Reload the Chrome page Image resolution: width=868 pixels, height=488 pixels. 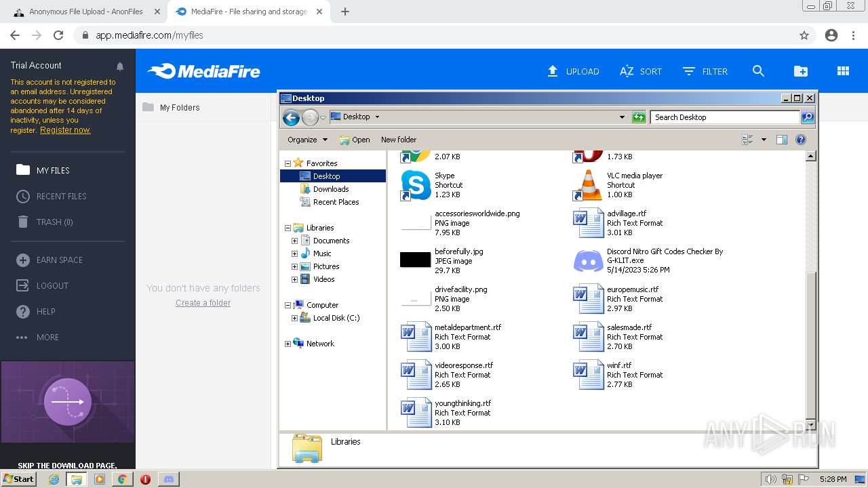[x=58, y=35]
